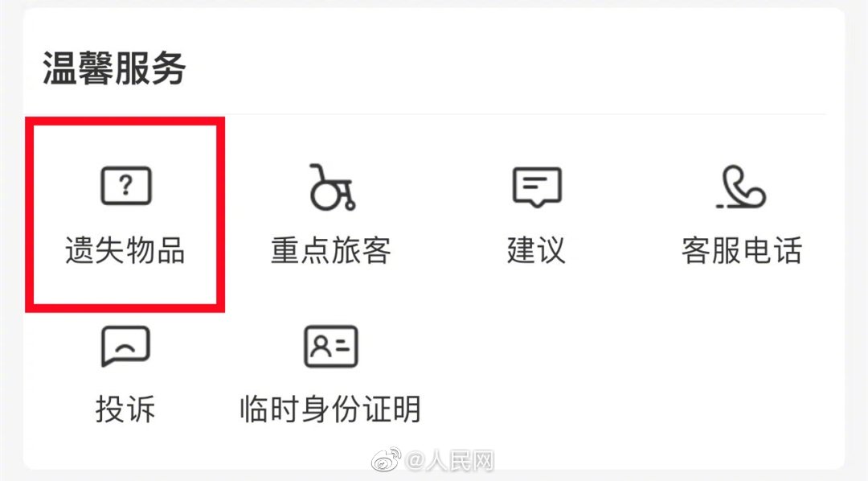This screenshot has height=481, width=868.
Task: Tap the person silhouette on the ID card icon
Action: 320,347
